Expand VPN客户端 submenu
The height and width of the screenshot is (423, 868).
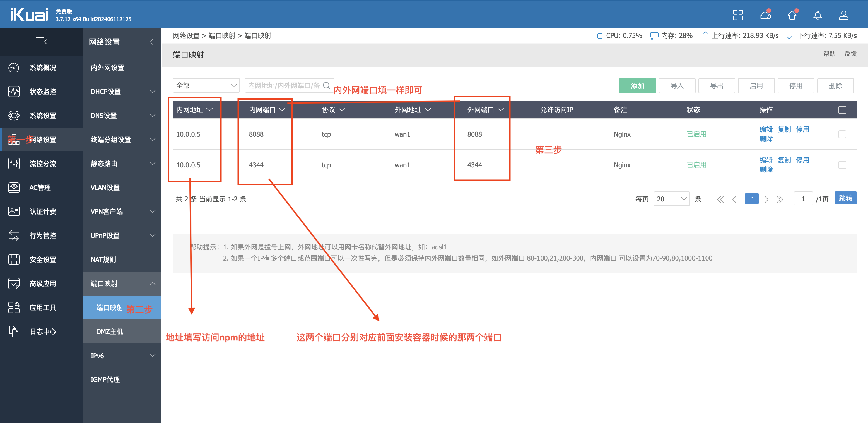coord(153,211)
